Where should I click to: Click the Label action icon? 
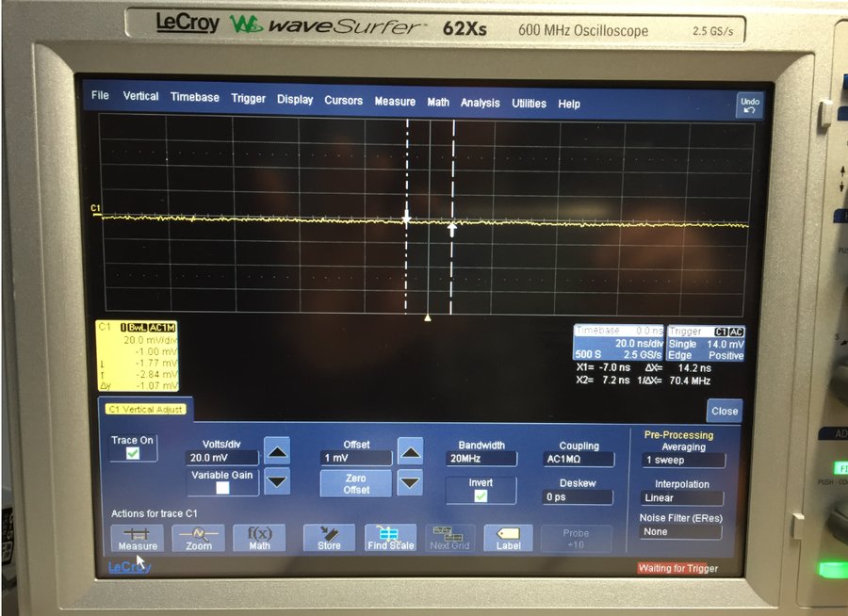(x=509, y=539)
